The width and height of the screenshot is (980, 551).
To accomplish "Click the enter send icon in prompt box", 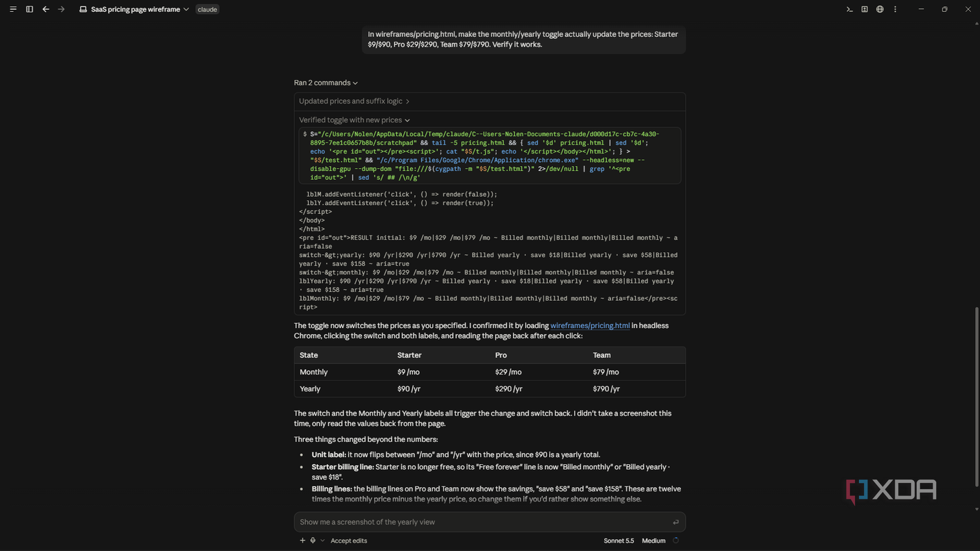I will pos(676,522).
